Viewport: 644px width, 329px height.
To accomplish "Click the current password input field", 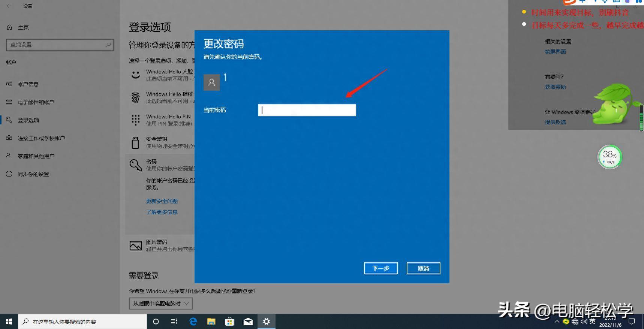I will (x=307, y=110).
